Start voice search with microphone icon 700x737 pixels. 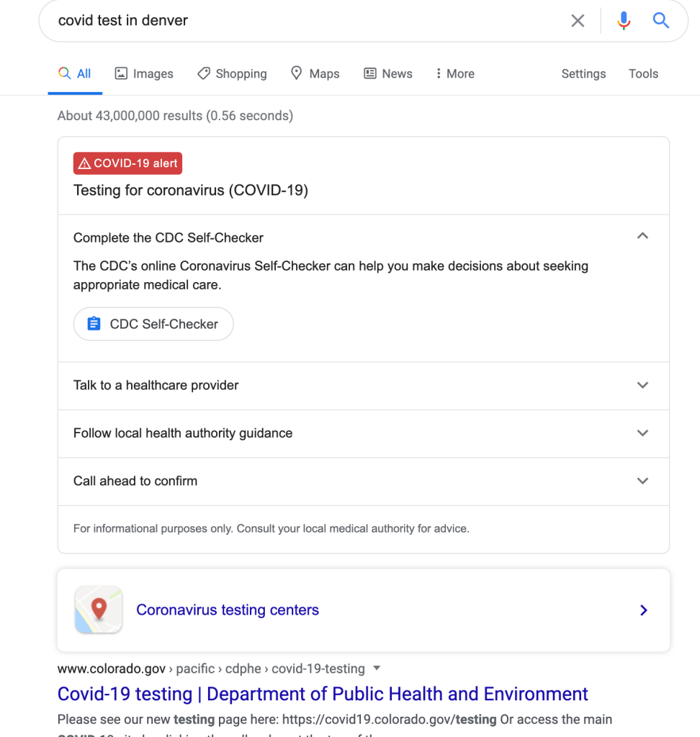pyautogui.click(x=624, y=21)
